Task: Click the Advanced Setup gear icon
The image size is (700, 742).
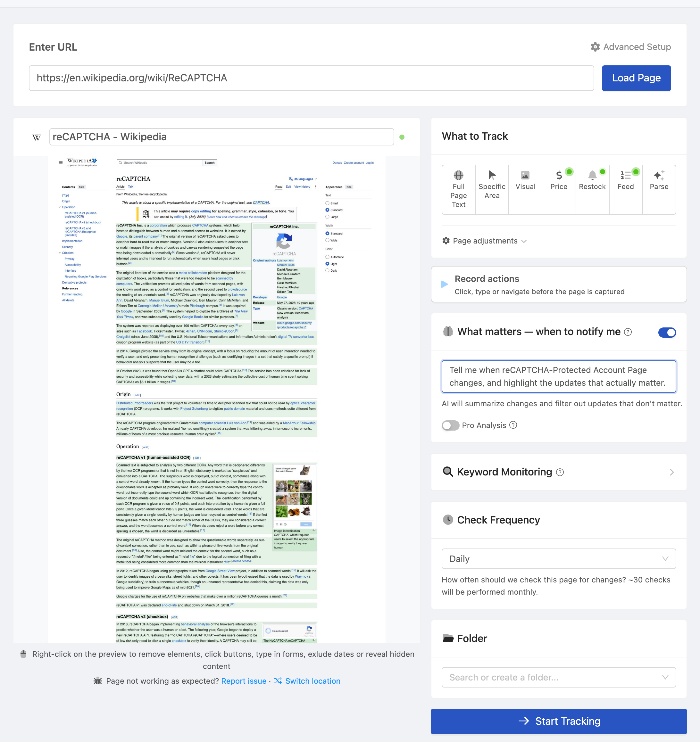Action: [595, 47]
